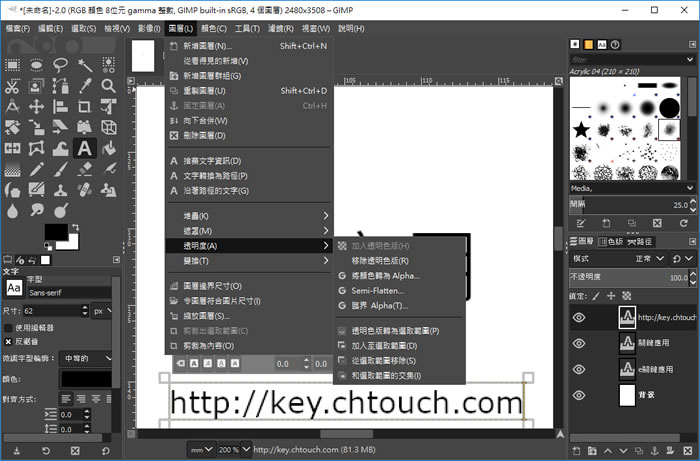Toggle the 反鋸齒 antialiasing checkbox
This screenshot has width=700, height=461.
8,341
